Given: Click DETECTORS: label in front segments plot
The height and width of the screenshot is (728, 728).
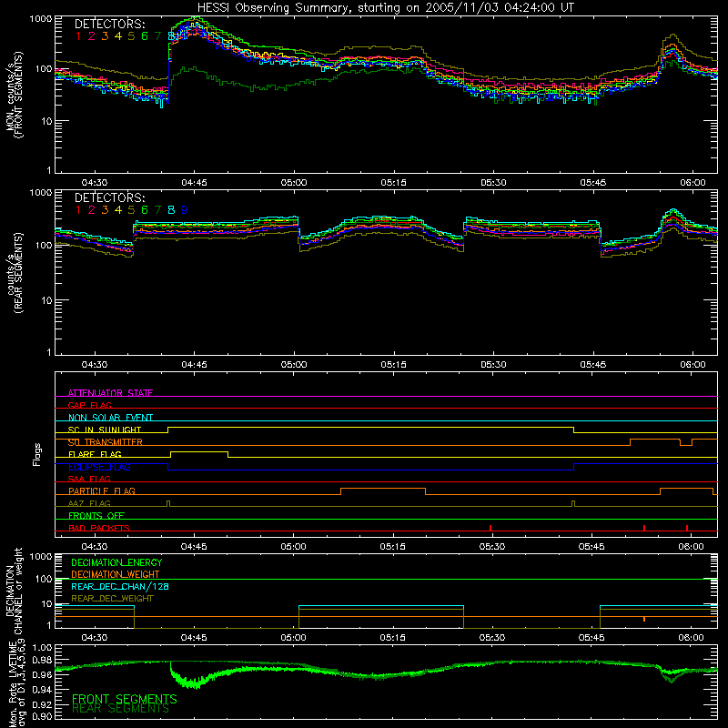Looking at the screenshot, I should point(109,24).
